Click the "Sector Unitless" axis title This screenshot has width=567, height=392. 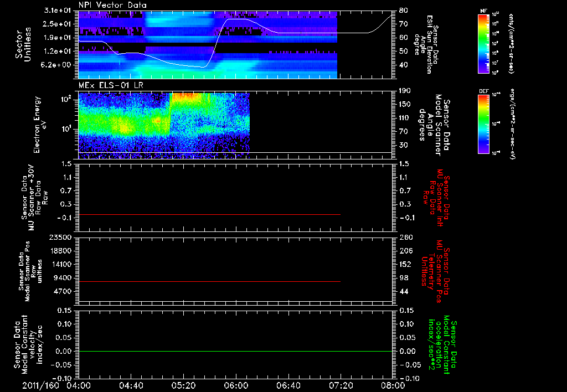[x=23, y=44]
